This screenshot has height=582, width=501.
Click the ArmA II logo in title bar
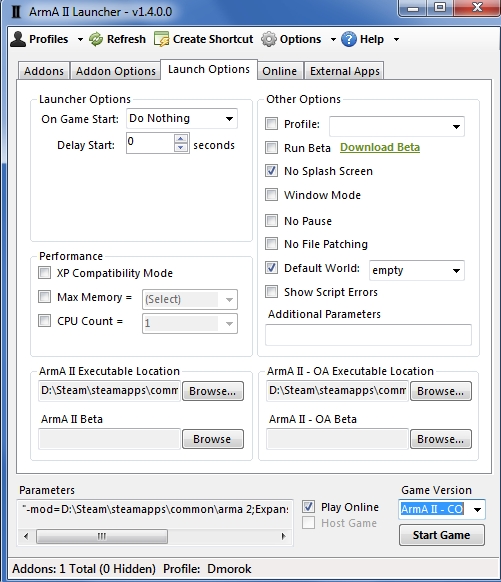[16, 12]
